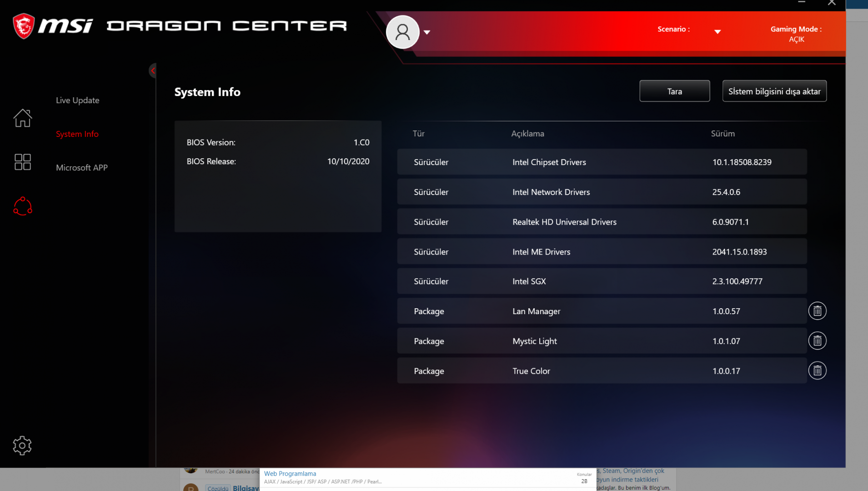Click version 2041.15.0.1893

click(739, 252)
